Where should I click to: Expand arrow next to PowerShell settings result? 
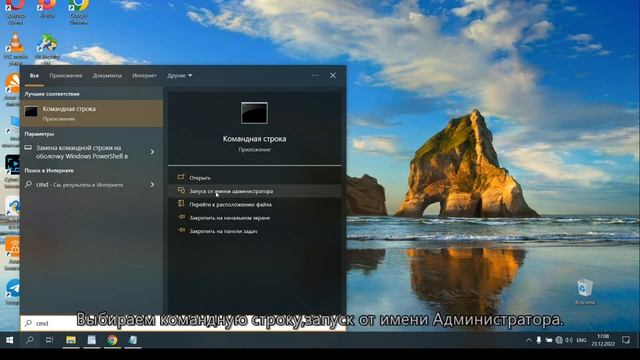click(x=152, y=152)
